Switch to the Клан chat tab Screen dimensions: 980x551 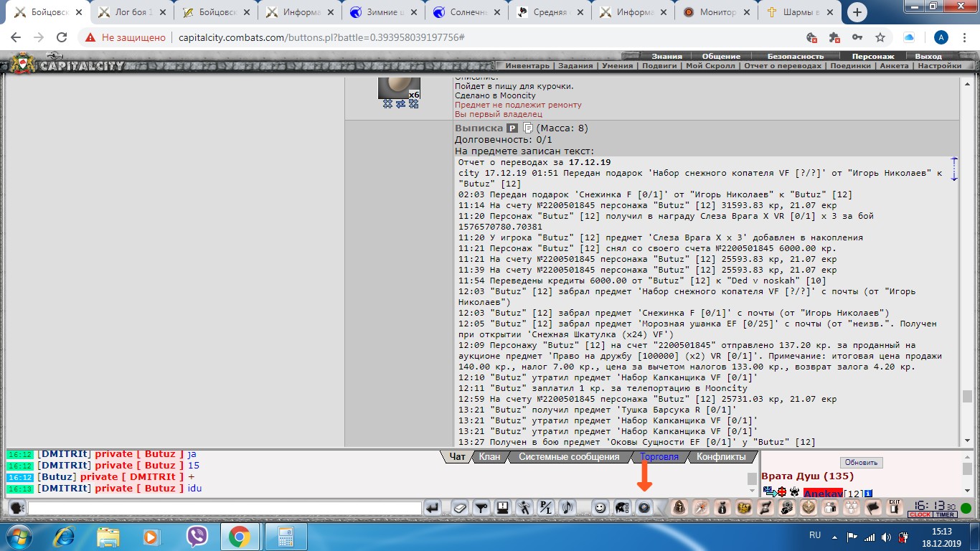click(x=489, y=456)
